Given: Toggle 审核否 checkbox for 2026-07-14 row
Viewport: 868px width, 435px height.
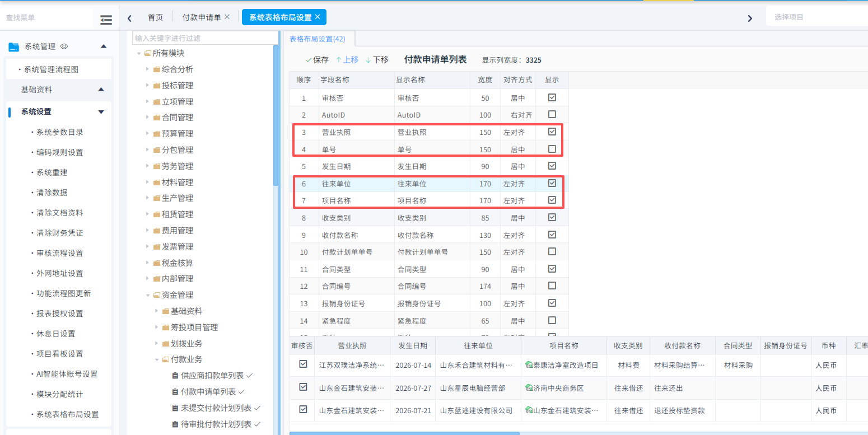Looking at the screenshot, I should coord(304,364).
